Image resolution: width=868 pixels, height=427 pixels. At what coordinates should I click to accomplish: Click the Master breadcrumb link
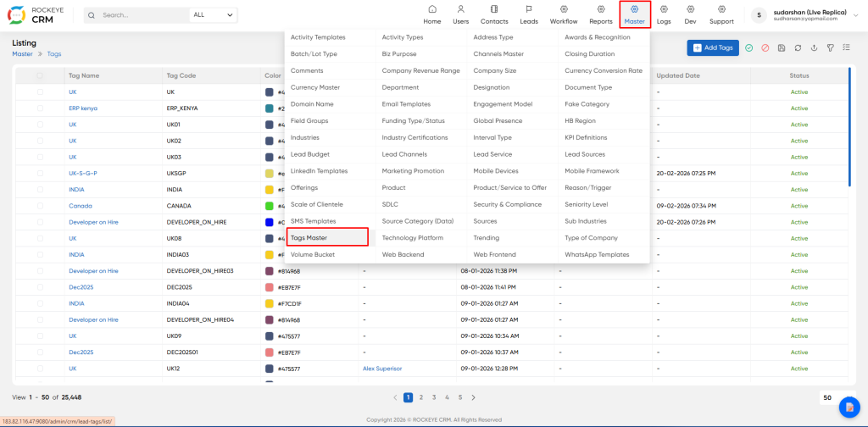pyautogui.click(x=22, y=54)
